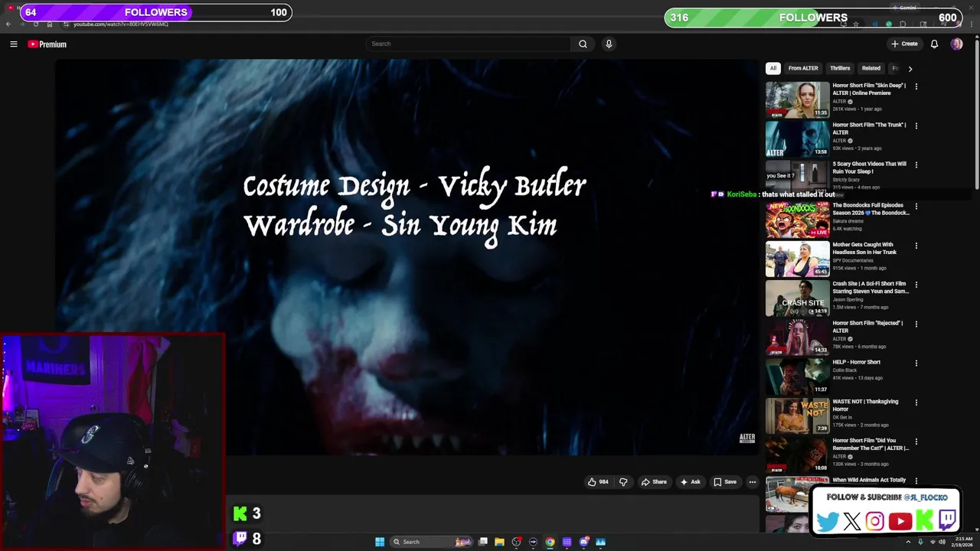Open options for "WASTE NOT" video

(x=916, y=403)
